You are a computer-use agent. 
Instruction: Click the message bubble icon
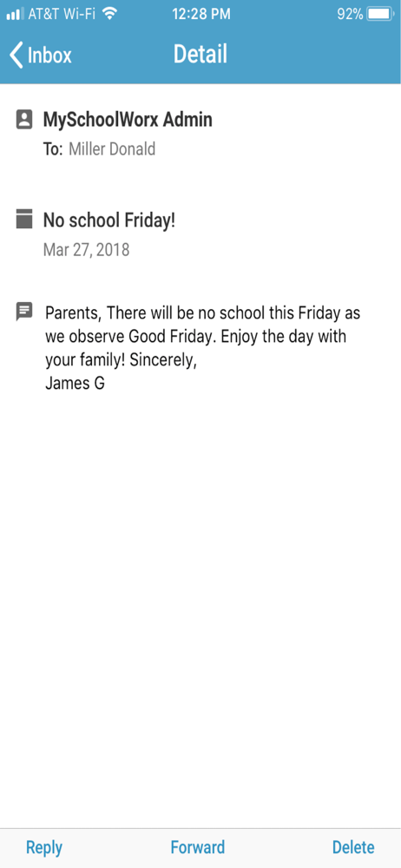[24, 312]
